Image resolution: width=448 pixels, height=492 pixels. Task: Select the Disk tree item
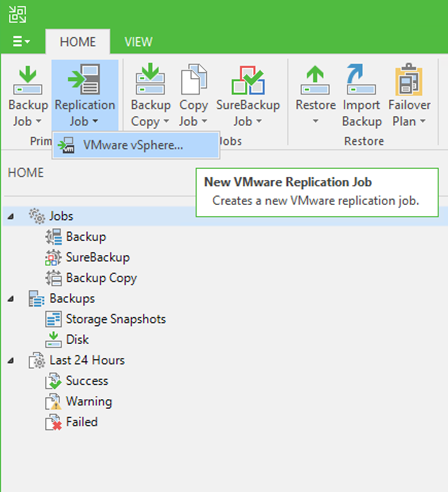tap(77, 340)
